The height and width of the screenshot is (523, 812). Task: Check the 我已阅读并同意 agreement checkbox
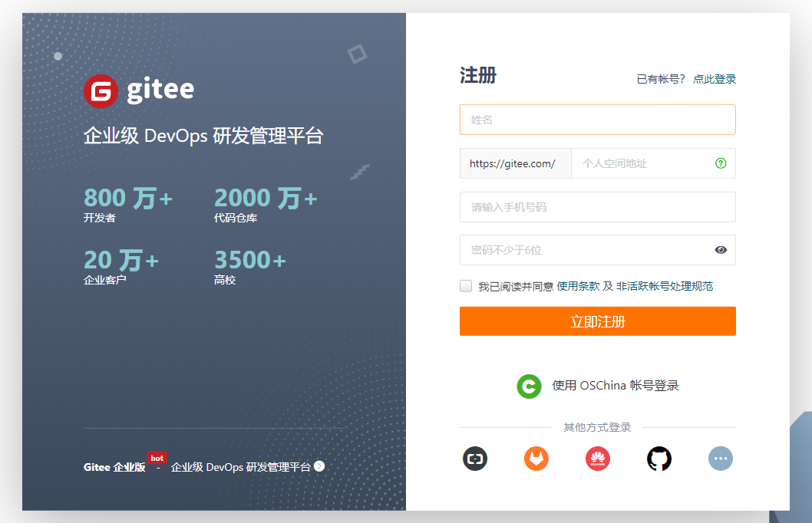466,285
